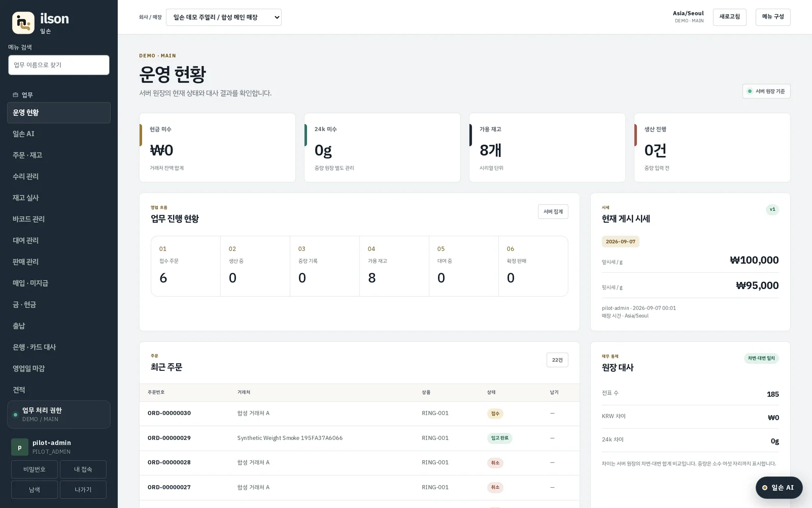Click the 내 접속 button
The image size is (812, 508).
(x=83, y=469)
